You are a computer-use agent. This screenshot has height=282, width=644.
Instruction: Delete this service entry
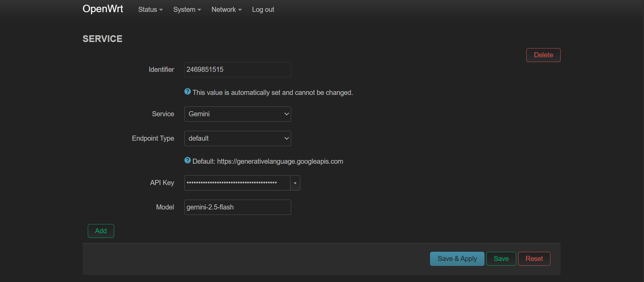543,55
